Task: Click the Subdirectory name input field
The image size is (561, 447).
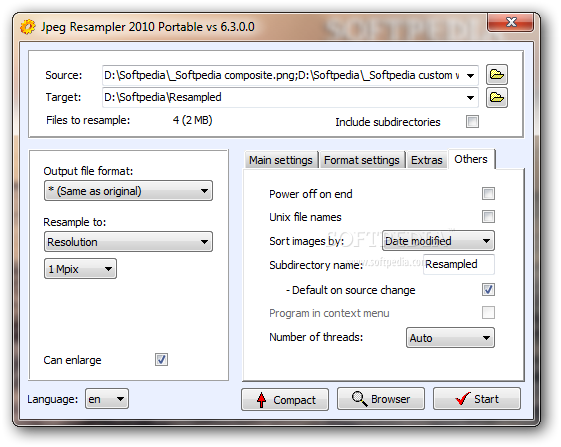Action: [459, 264]
